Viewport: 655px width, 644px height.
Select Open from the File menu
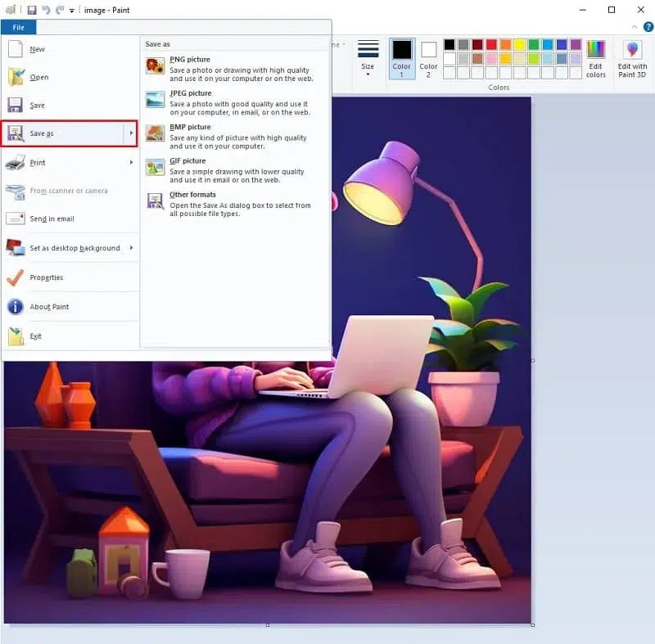[70, 77]
